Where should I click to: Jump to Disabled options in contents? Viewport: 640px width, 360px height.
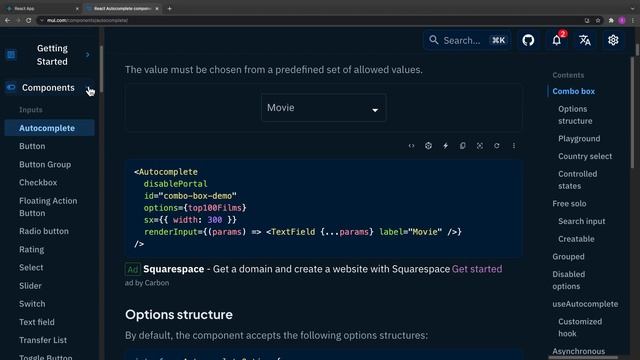click(x=569, y=280)
